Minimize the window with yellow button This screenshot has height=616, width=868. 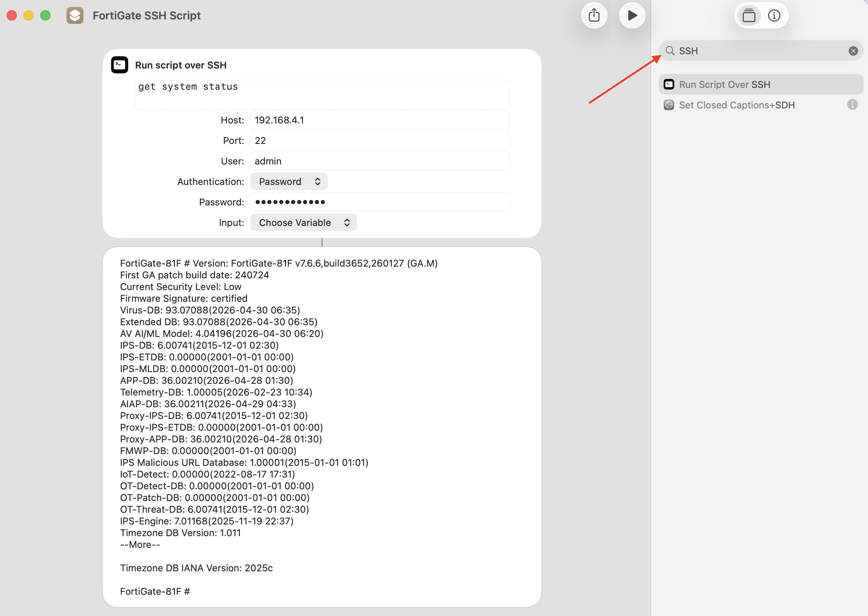point(29,15)
